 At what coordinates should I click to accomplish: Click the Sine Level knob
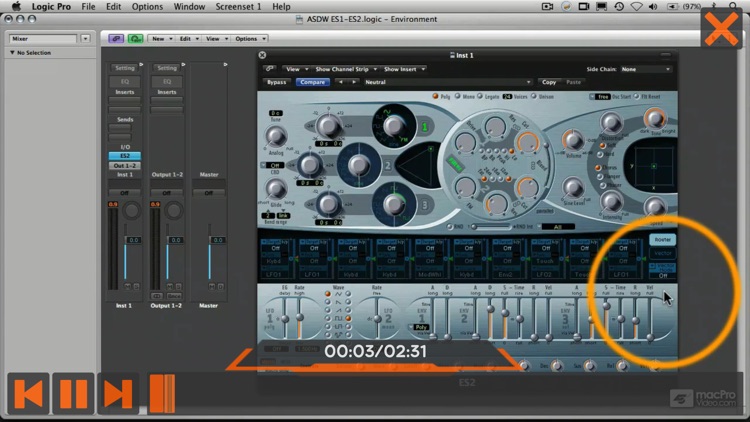(573, 188)
